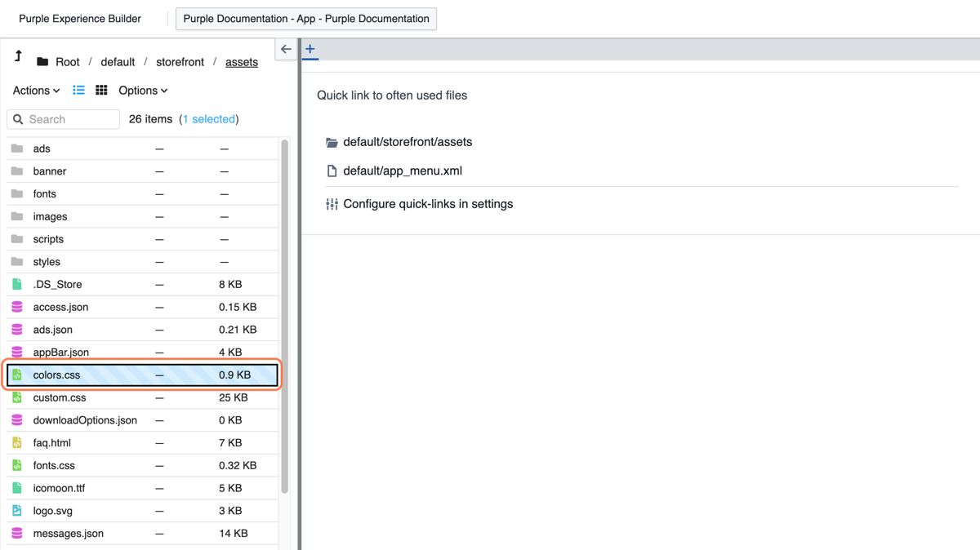The height and width of the screenshot is (550, 980).
Task: Click the 25 KB size value
Action: (x=233, y=397)
